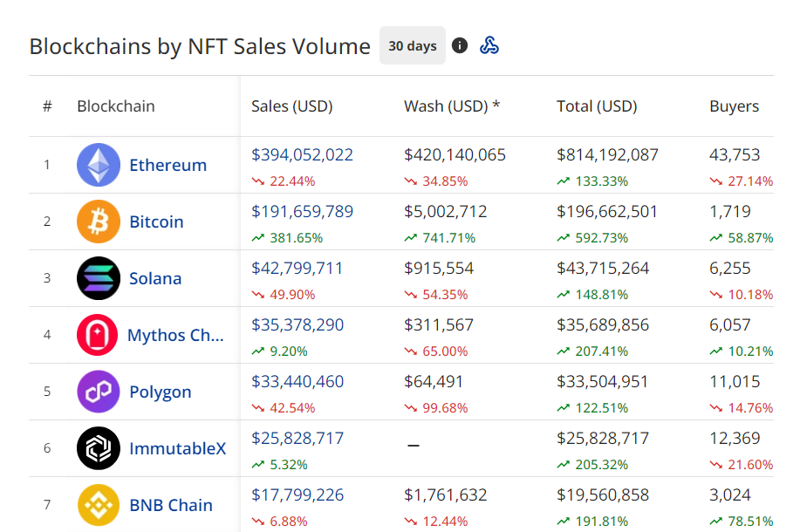Screen dimensions: 800x532
Task: Select Ethereum total $814,192,087
Action: click(607, 154)
